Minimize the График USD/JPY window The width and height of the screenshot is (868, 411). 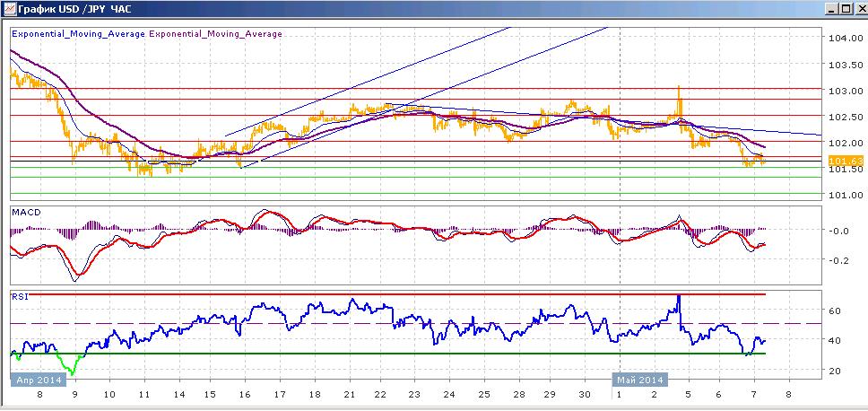pyautogui.click(x=831, y=8)
